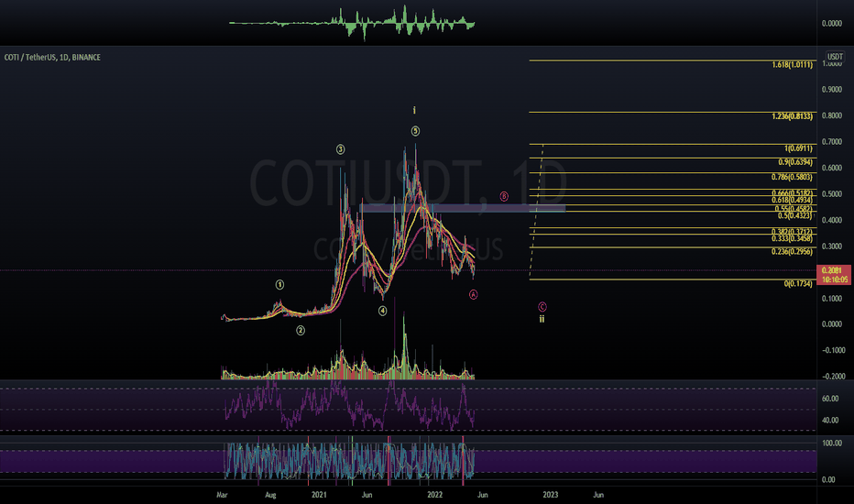Click the COTI / TetherUS, 1D, BINANCE chart title
This screenshot has width=854, height=504.
(x=52, y=57)
